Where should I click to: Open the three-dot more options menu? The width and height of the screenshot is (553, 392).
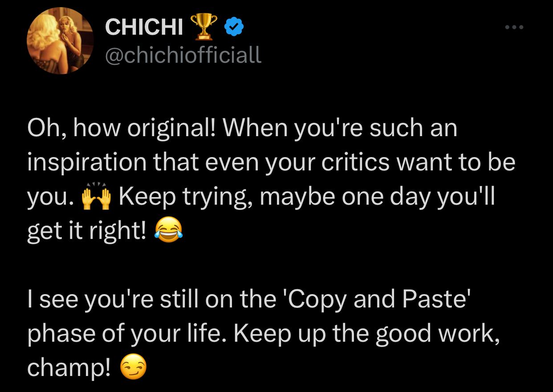[x=515, y=28]
